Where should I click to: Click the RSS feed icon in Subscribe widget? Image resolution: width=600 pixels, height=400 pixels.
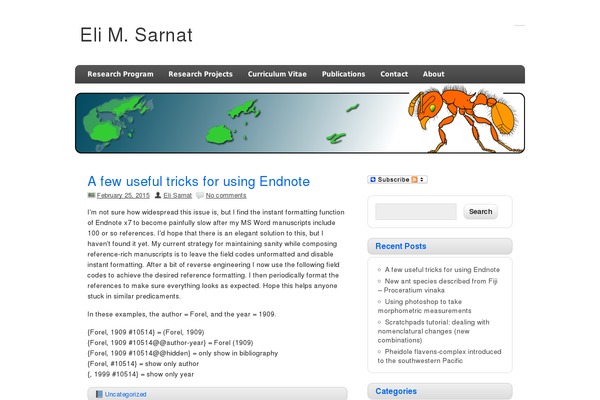[414, 180]
